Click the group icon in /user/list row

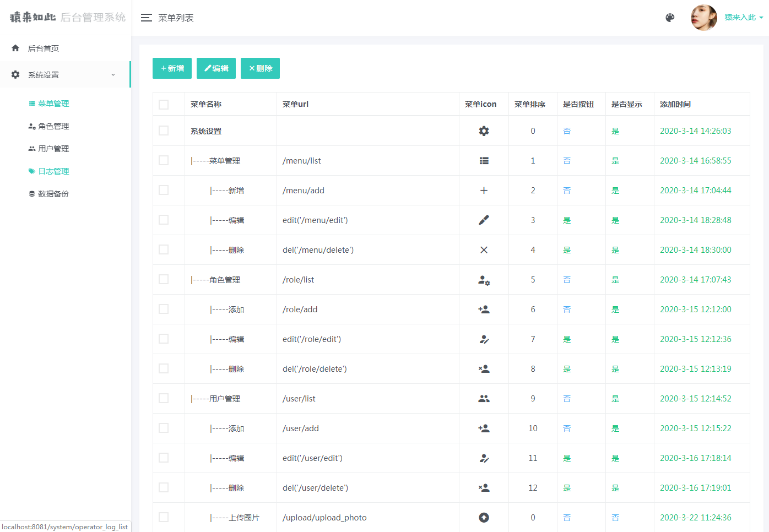click(484, 399)
